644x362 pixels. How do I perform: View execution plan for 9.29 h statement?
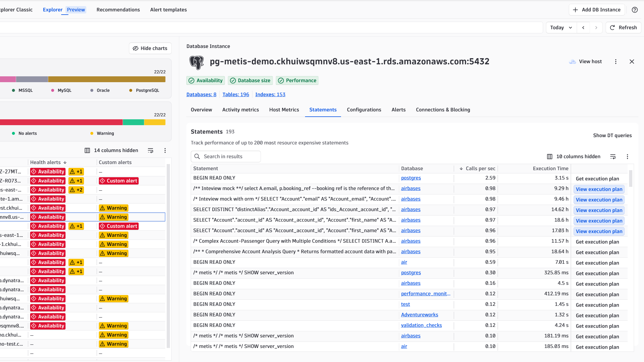point(599,189)
